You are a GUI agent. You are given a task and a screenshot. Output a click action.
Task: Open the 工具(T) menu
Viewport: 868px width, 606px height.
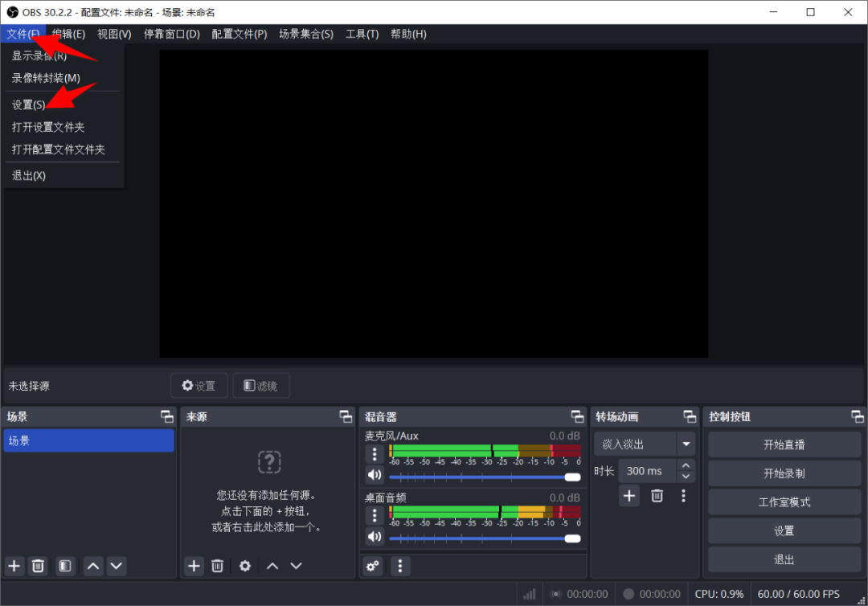point(362,34)
